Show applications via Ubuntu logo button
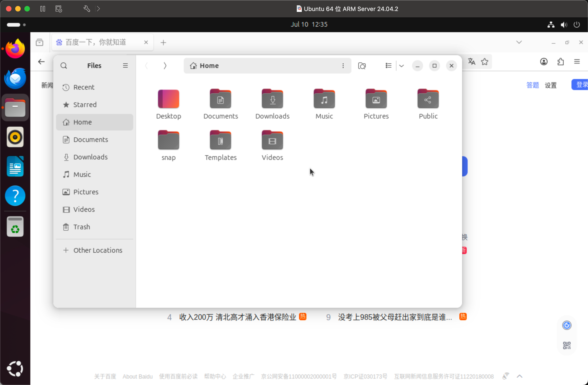Viewport: 588px width, 385px height. pyautogui.click(x=15, y=368)
